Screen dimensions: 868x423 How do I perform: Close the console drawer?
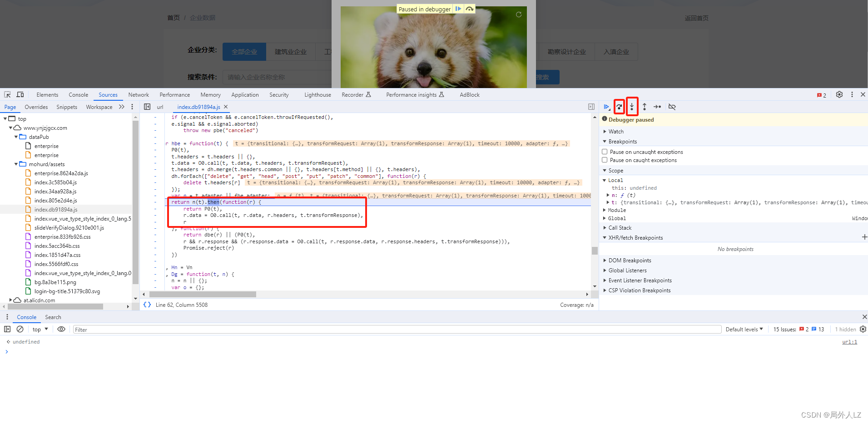coord(864,317)
